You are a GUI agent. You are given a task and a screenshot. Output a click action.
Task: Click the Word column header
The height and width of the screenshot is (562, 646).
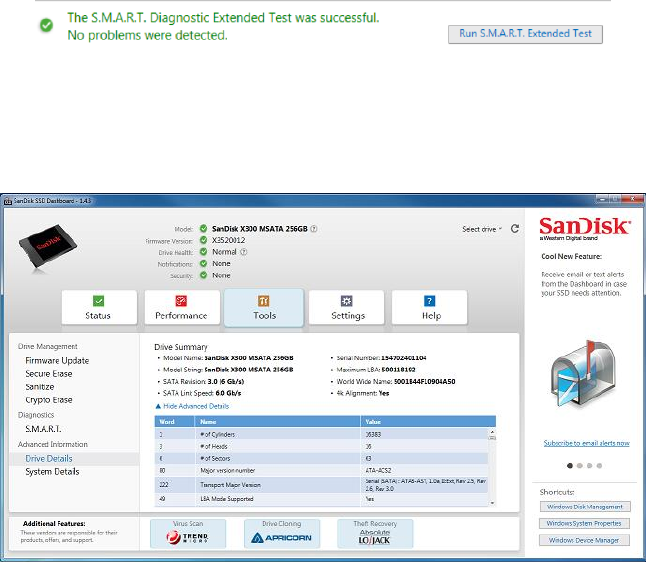[175, 422]
